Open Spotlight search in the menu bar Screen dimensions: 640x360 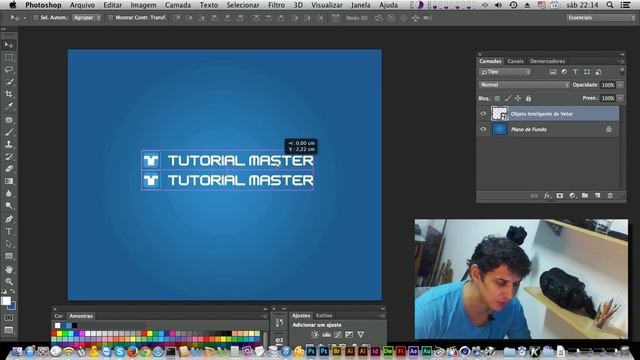coord(609,5)
